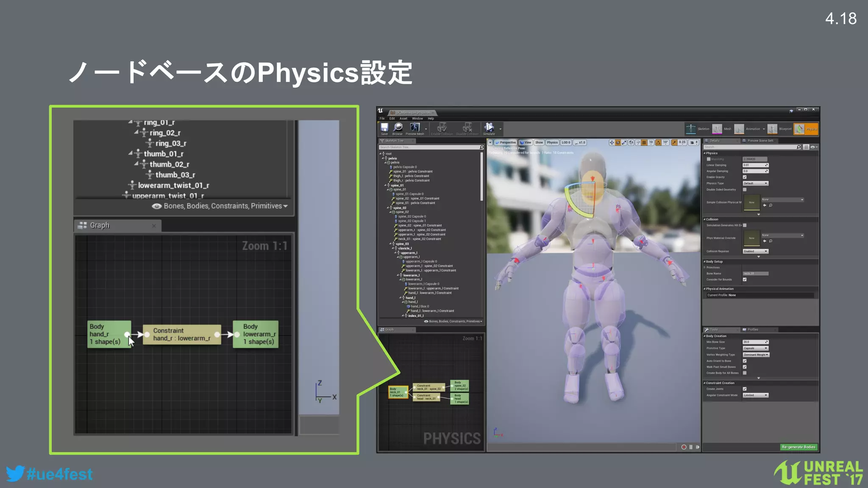This screenshot has width=868, height=488.
Task: Click browse magnifier under Phys Material Override
Action: [x=771, y=241]
